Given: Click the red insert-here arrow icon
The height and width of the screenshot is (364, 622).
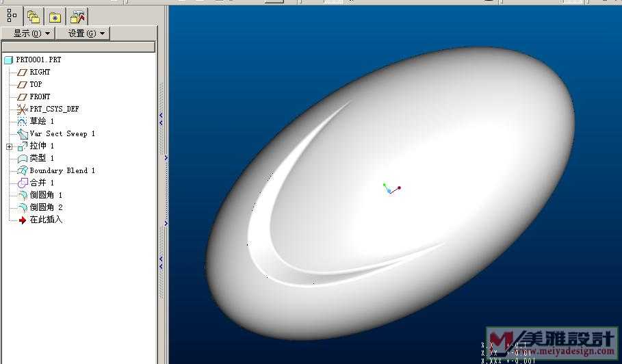Looking at the screenshot, I should pyautogui.click(x=23, y=220).
